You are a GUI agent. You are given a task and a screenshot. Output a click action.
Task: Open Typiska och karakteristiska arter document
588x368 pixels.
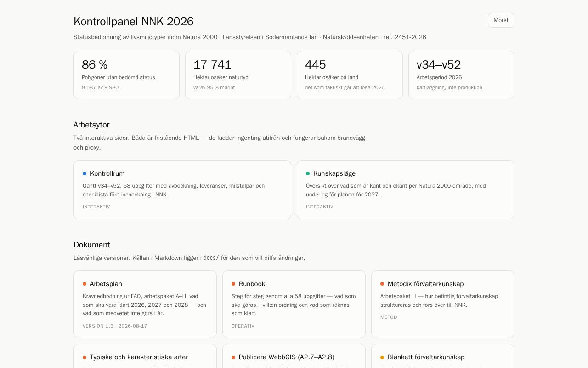[145, 356]
